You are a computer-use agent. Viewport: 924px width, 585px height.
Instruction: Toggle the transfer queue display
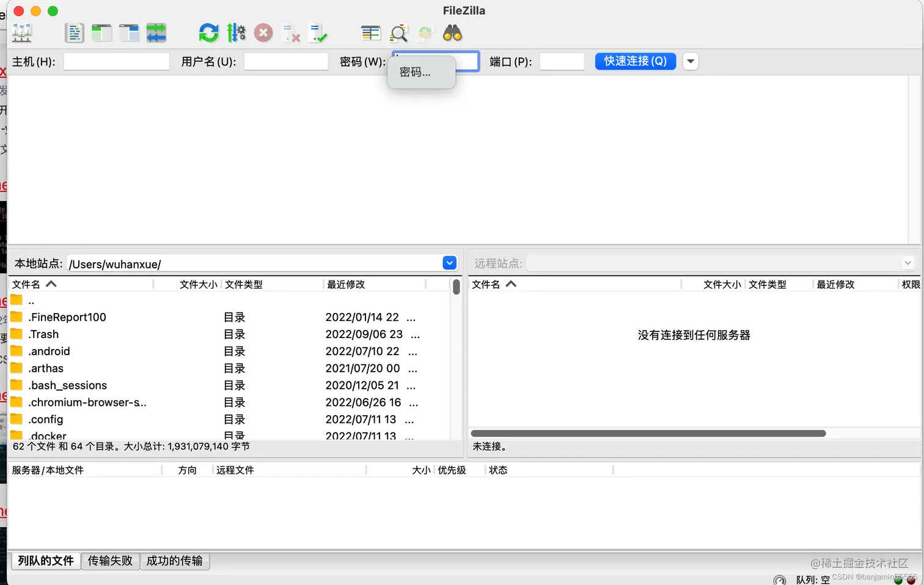coord(156,33)
